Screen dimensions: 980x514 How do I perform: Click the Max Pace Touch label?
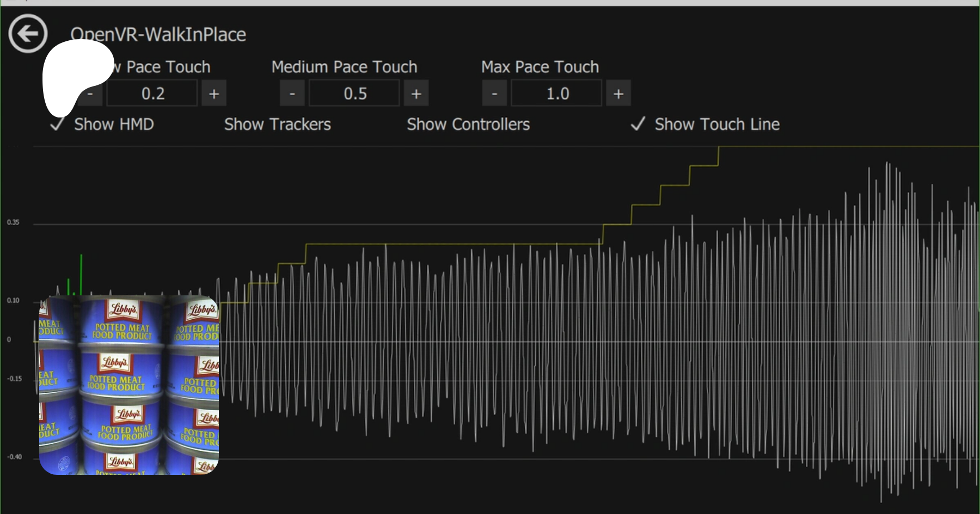click(540, 67)
